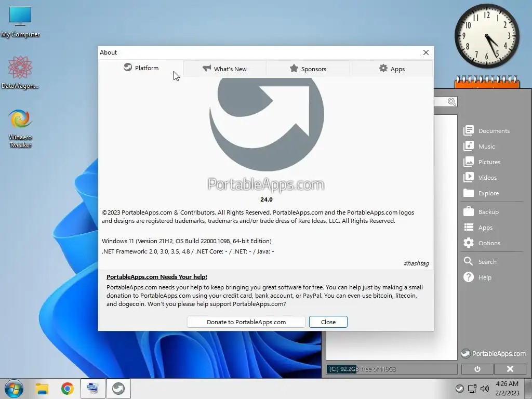Click the version number 24.0
The height and width of the screenshot is (399, 532).
pos(267,199)
